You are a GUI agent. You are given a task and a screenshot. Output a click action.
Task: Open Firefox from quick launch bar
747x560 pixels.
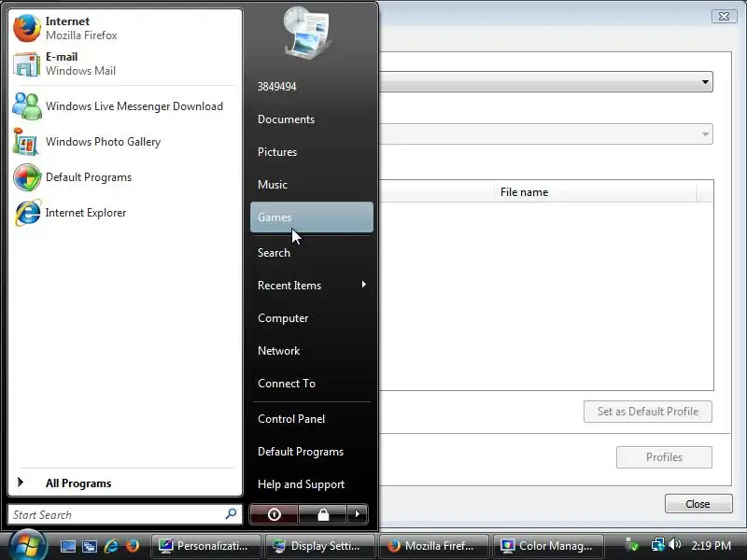pyautogui.click(x=133, y=546)
